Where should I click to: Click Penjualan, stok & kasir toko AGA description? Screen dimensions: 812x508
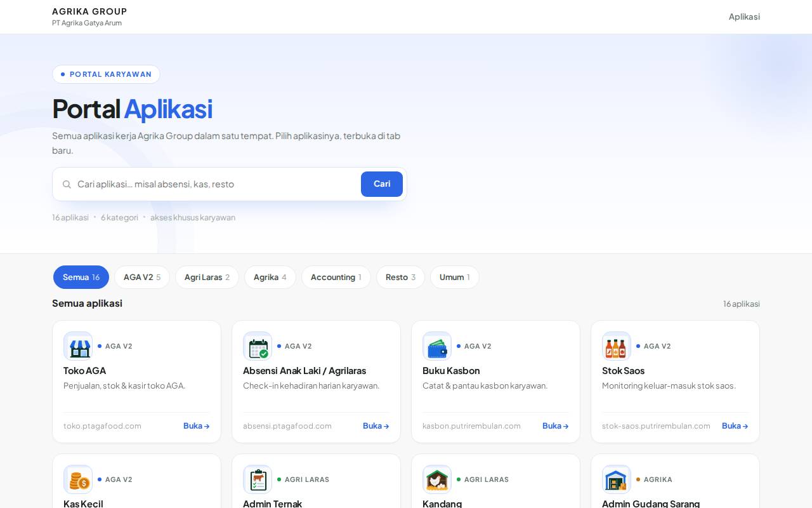(x=124, y=385)
